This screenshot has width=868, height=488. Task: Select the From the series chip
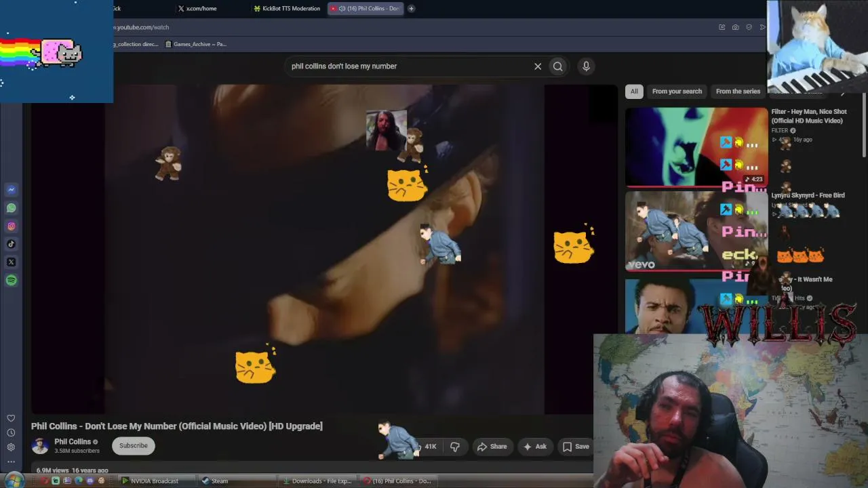pos(738,91)
